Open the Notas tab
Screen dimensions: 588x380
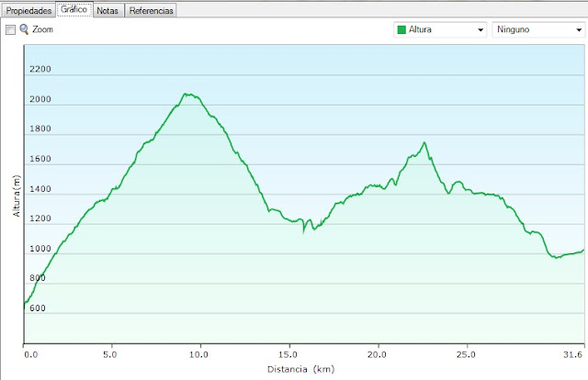coord(107,10)
